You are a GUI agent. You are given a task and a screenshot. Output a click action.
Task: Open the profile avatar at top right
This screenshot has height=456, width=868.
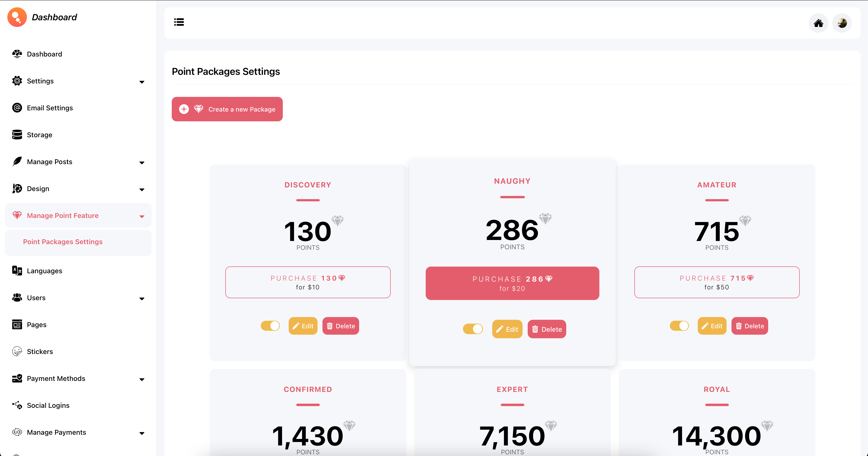pos(842,23)
